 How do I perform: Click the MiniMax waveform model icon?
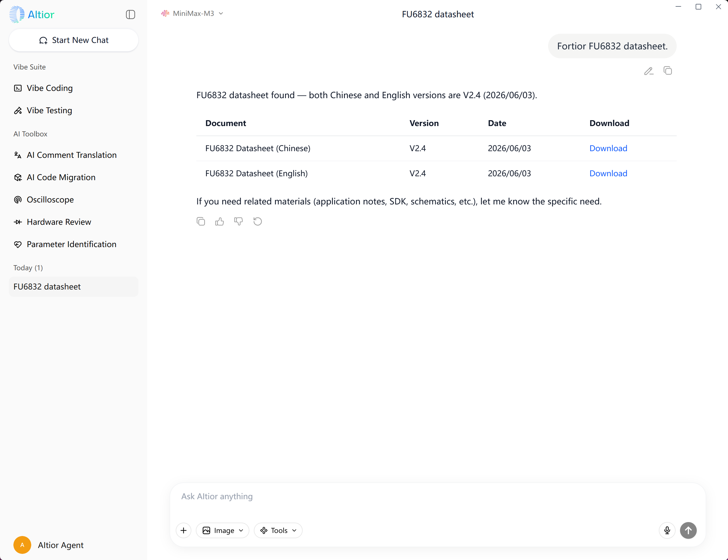(x=165, y=13)
